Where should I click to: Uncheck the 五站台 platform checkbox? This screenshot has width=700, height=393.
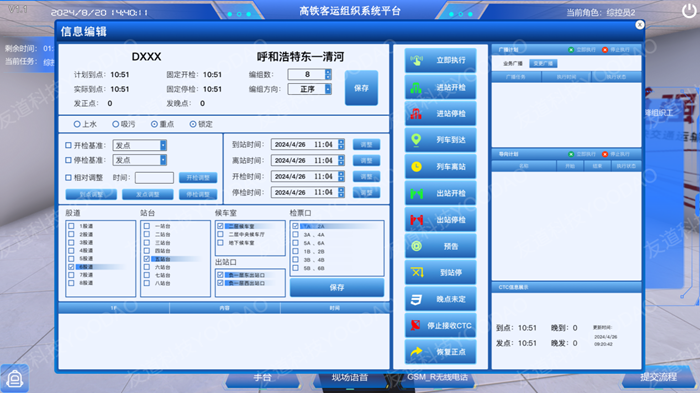pos(147,259)
